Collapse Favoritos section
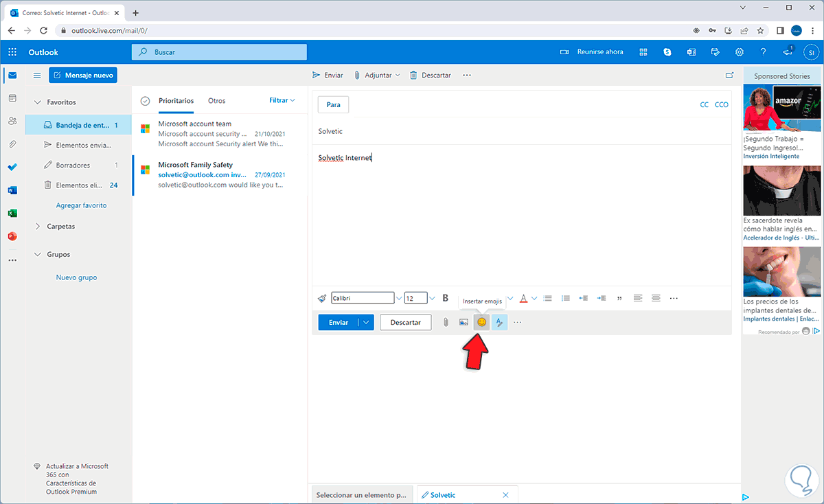Image resolution: width=824 pixels, height=504 pixels. point(37,102)
